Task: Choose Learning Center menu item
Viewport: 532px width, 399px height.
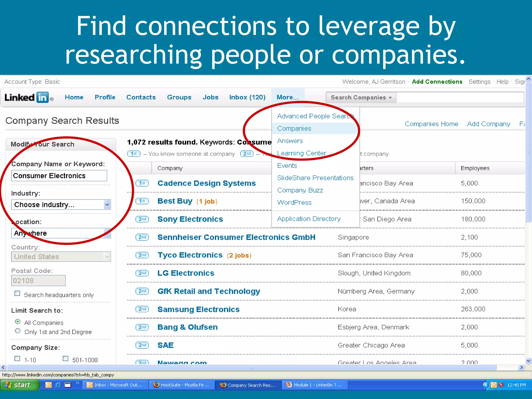Action: click(x=302, y=153)
